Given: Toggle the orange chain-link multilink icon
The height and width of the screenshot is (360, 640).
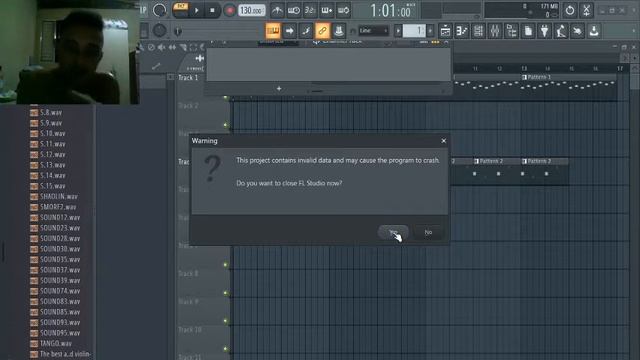Looking at the screenshot, I should [322, 31].
